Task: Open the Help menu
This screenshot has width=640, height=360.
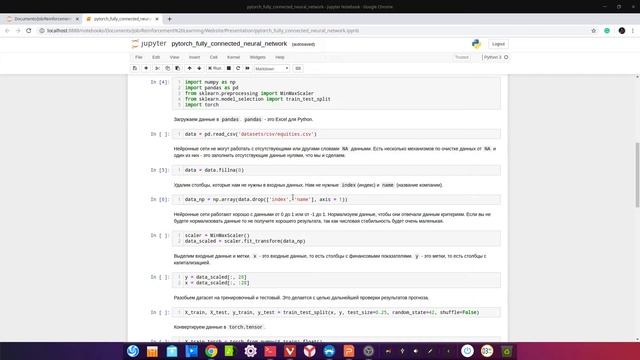Action: (280, 57)
